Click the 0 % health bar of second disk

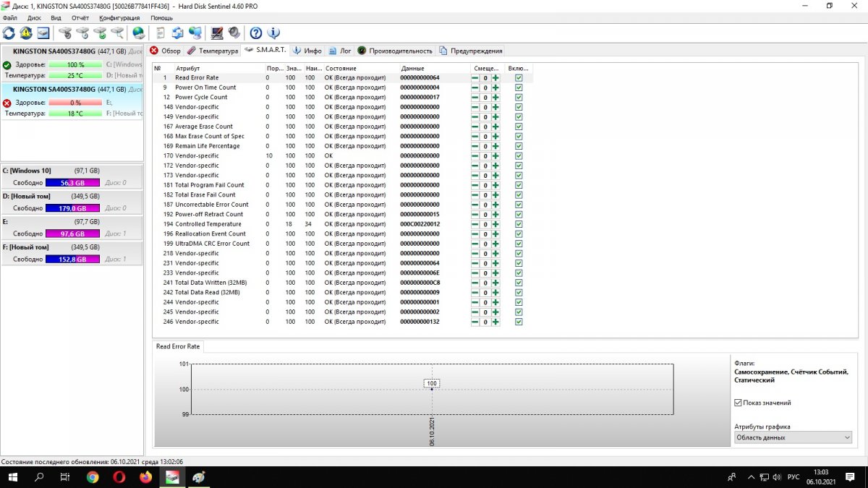click(75, 103)
